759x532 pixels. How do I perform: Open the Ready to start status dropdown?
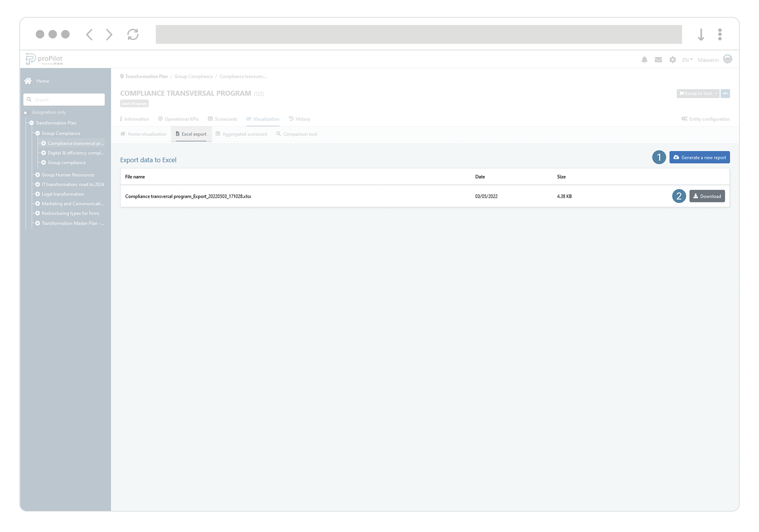(x=698, y=93)
